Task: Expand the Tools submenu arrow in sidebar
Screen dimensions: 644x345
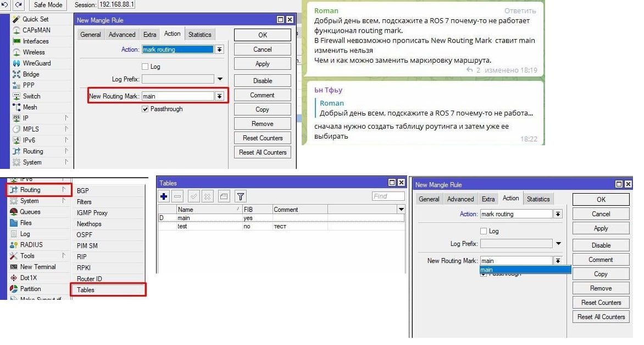Action: point(64,255)
